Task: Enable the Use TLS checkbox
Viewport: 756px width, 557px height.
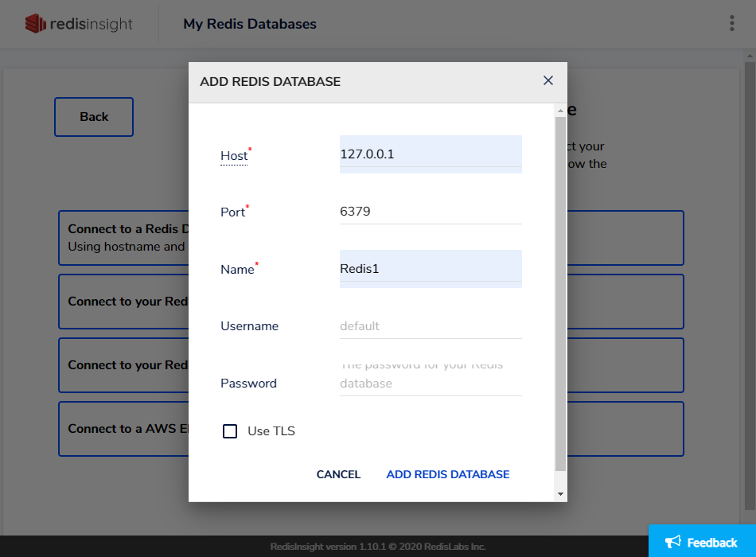Action: coord(230,431)
